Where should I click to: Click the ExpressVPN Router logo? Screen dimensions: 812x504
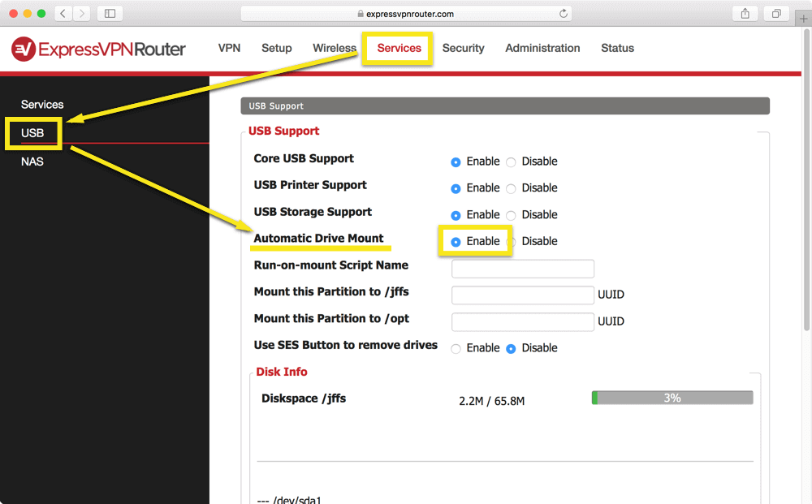(98, 50)
